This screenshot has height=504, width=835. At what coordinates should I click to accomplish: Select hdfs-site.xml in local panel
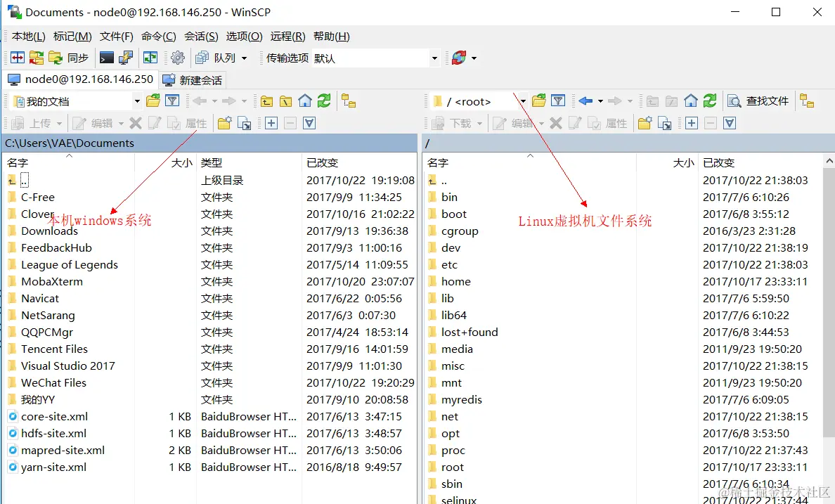point(54,433)
